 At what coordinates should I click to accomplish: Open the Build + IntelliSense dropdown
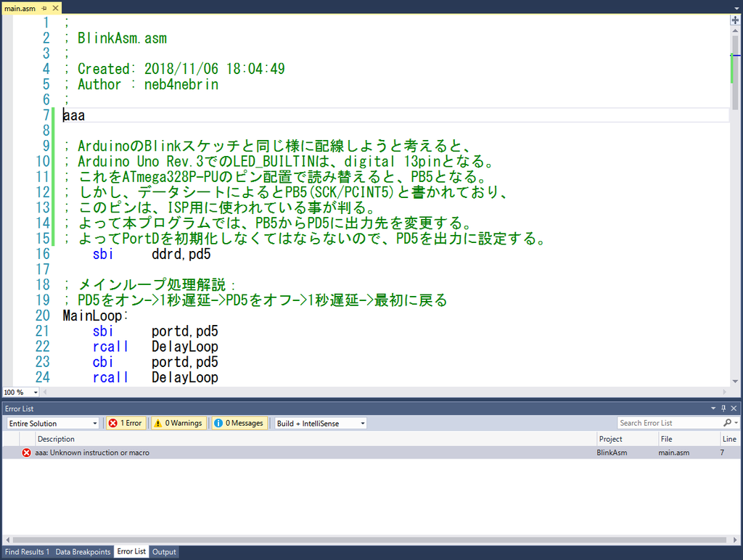click(x=321, y=423)
